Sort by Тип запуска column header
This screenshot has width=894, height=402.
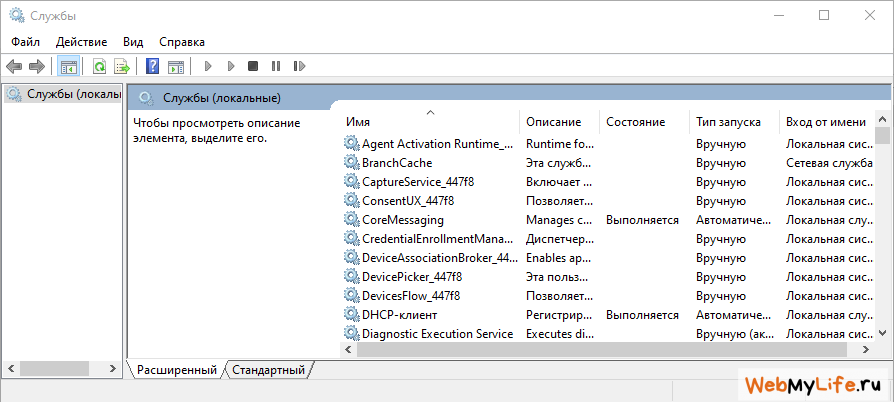click(x=733, y=122)
